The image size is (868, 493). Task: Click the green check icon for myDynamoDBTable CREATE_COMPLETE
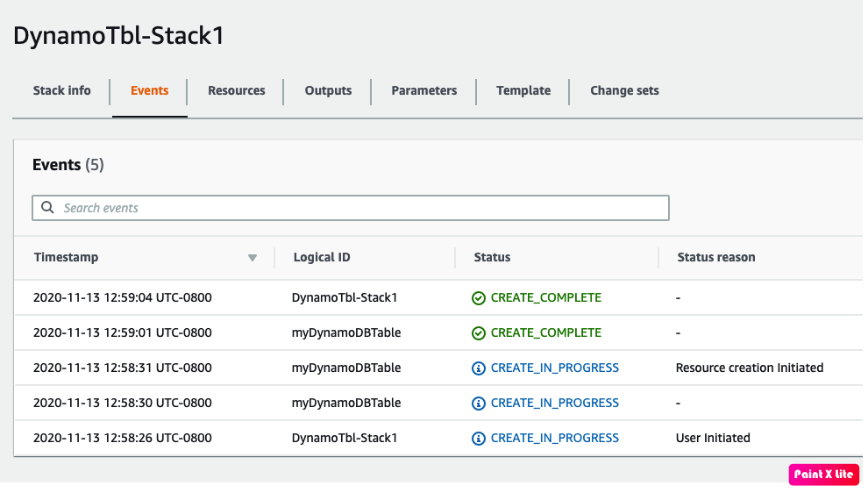(478, 332)
